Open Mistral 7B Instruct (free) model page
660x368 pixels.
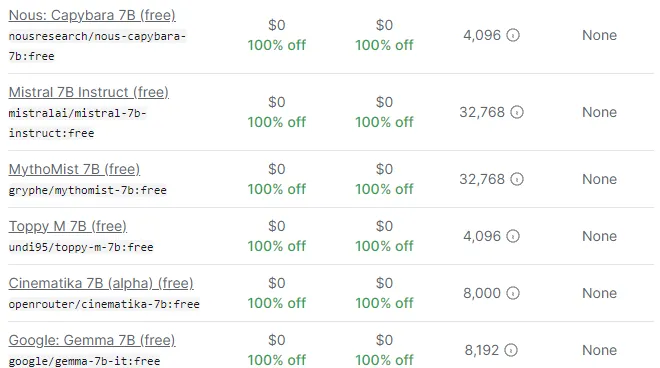[x=88, y=92]
